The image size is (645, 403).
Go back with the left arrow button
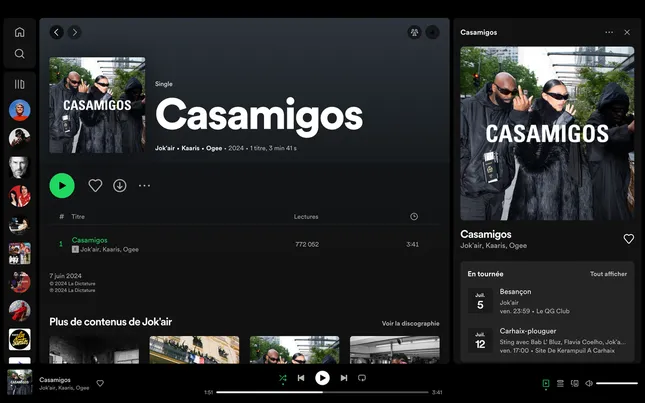[x=57, y=32]
